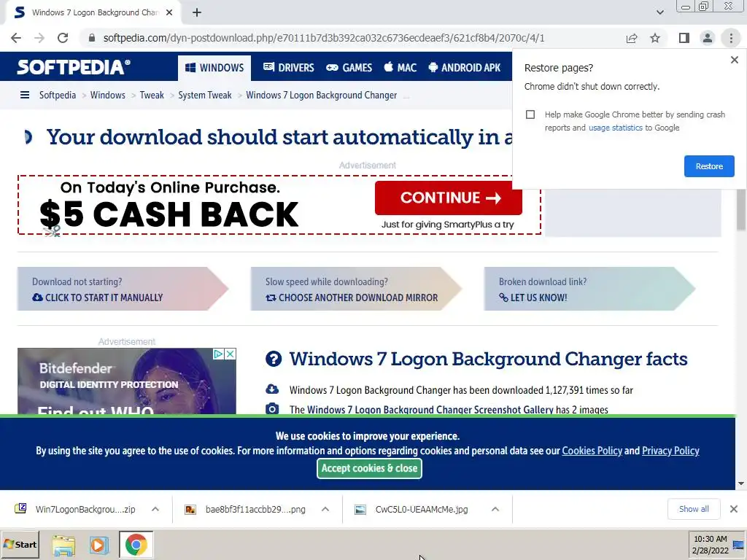Open the Privacy Policy link
The image size is (747, 560).
(x=670, y=451)
